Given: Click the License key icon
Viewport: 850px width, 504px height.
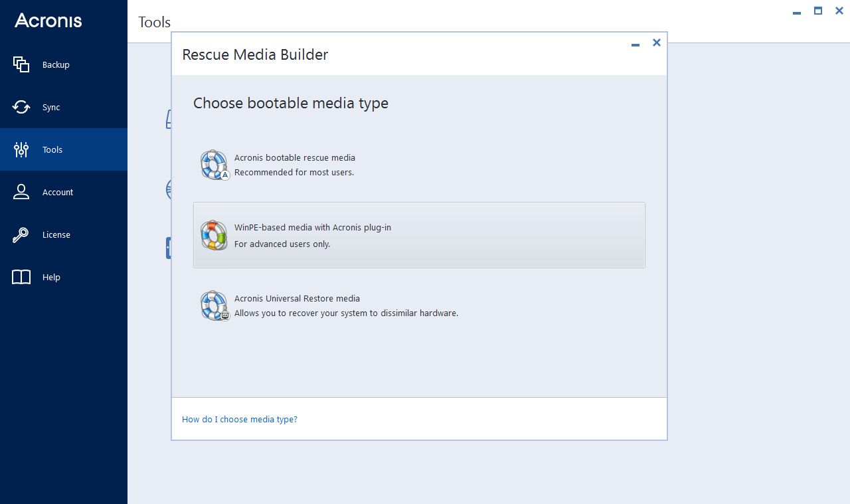Looking at the screenshot, I should (x=21, y=234).
